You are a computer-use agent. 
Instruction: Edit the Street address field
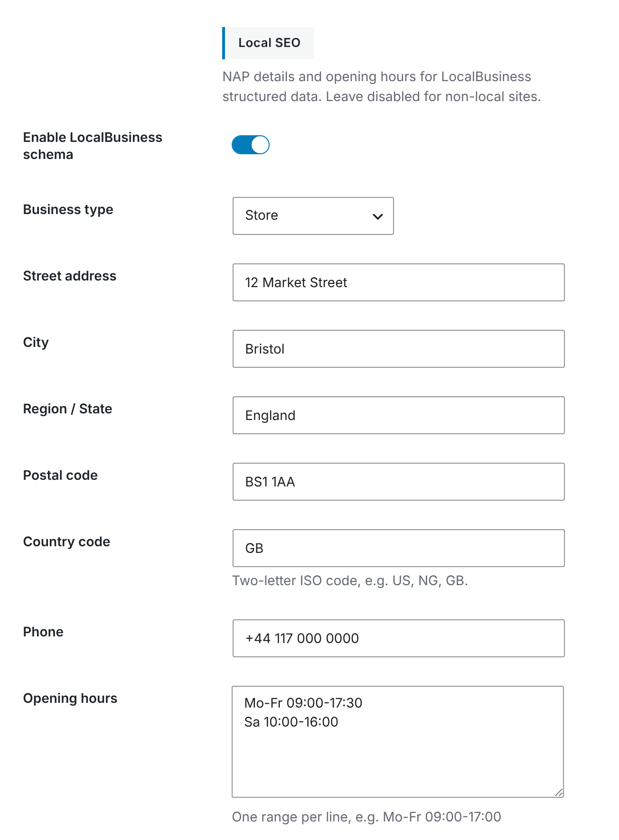coord(399,282)
